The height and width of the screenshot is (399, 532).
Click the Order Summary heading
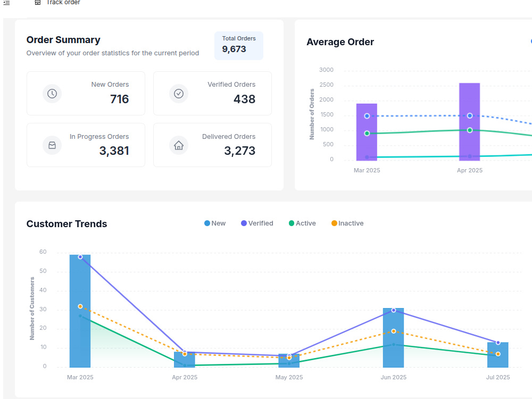pos(63,40)
